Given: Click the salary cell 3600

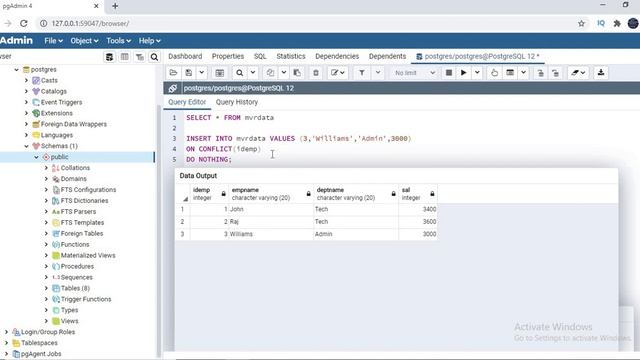Looking at the screenshot, I should [x=418, y=222].
